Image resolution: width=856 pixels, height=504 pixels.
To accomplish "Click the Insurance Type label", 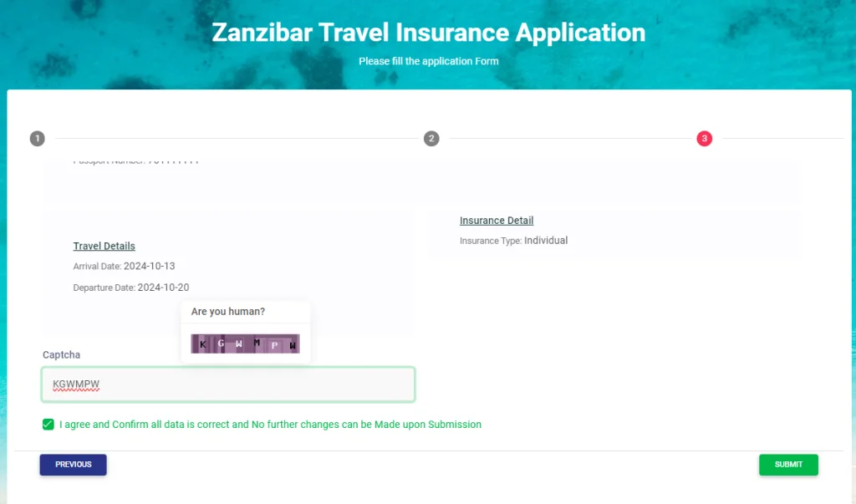I will point(491,241).
